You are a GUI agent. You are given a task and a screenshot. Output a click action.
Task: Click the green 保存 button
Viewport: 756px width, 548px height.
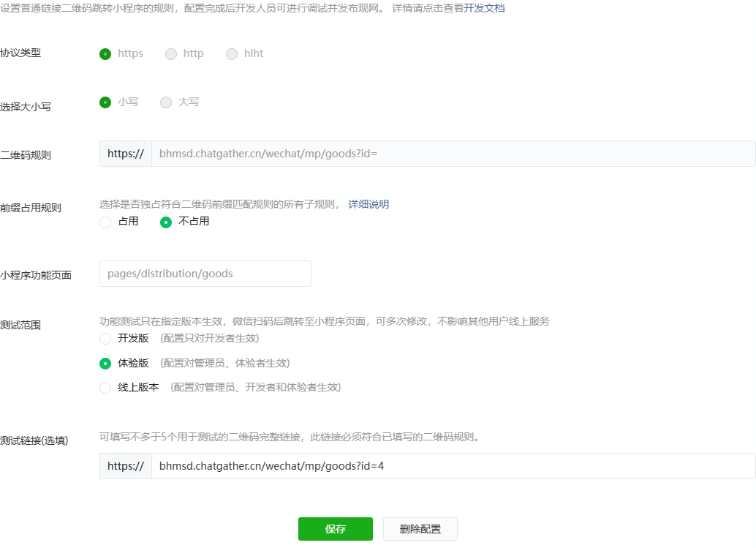pos(336,529)
